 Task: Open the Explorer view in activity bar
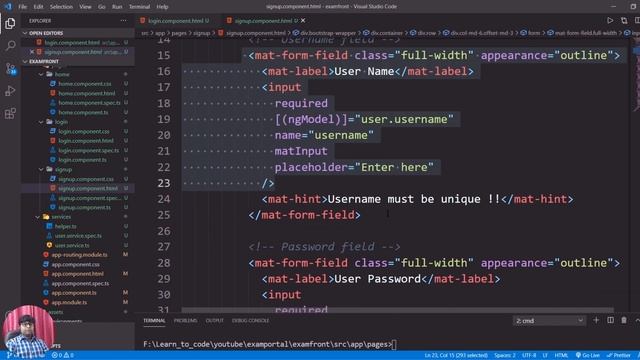pyautogui.click(x=10, y=23)
